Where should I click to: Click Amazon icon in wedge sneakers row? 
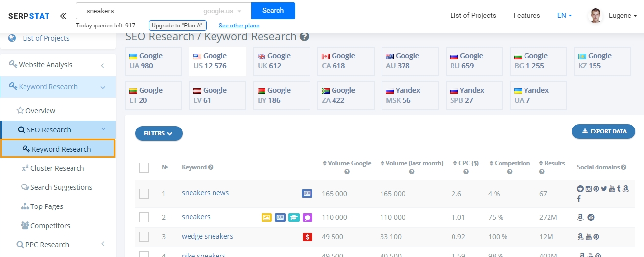pos(580,237)
